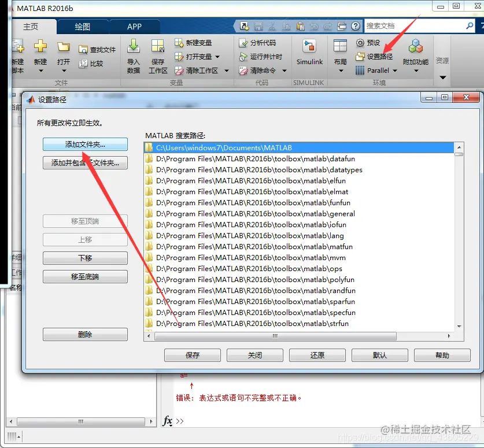This screenshot has height=448, width=484.
Task: Click the 保存工作区 (Save Workspace) icon
Action: pyautogui.click(x=158, y=46)
